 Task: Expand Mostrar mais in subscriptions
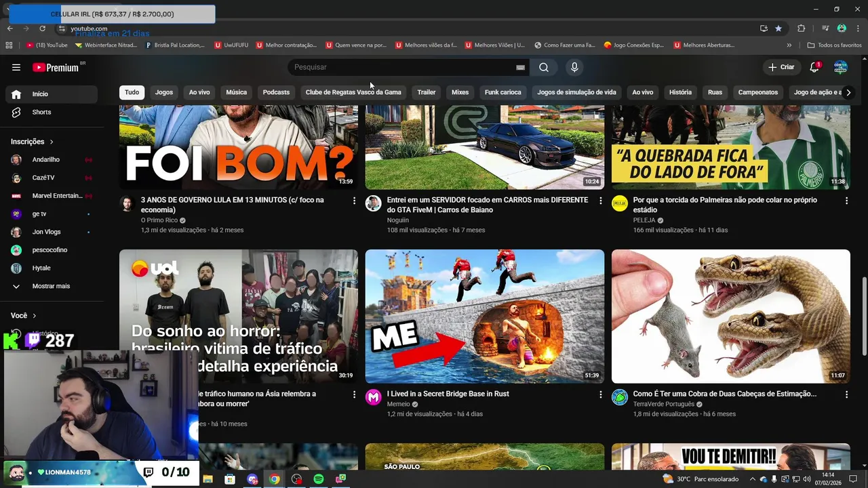pos(51,286)
